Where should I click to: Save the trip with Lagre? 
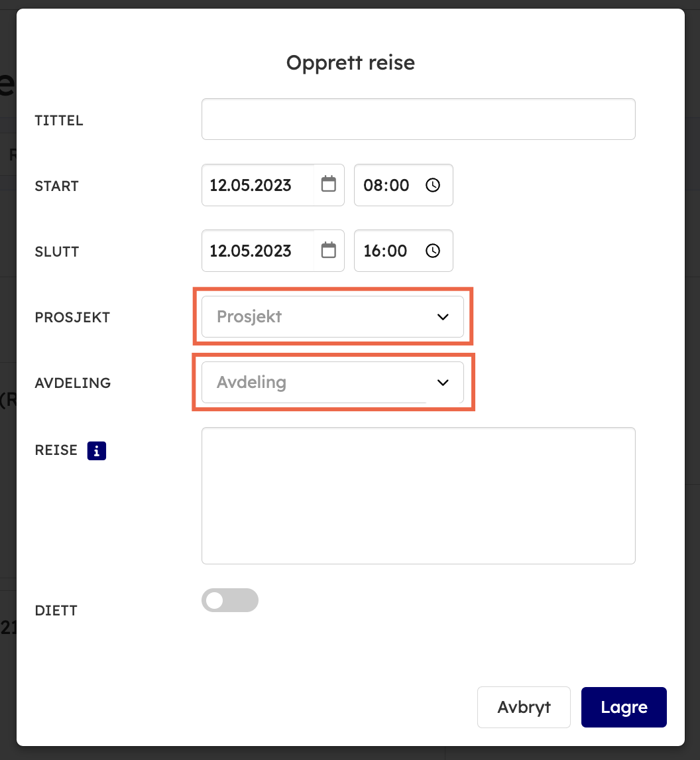(623, 707)
